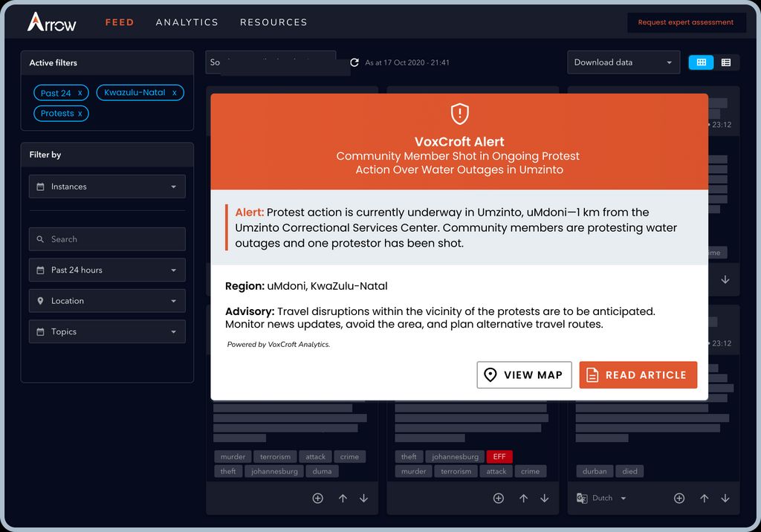761x532 pixels.
Task: Select the duma tag
Action: tap(323, 471)
